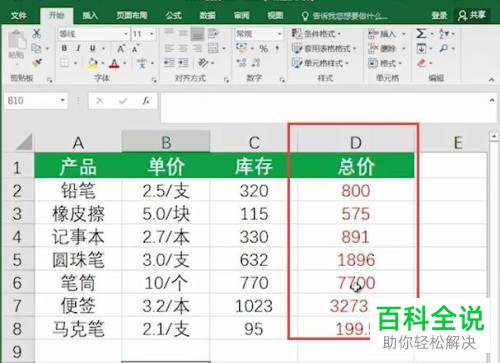Align cell text to the left
The height and width of the screenshot is (363, 500).
point(169,49)
